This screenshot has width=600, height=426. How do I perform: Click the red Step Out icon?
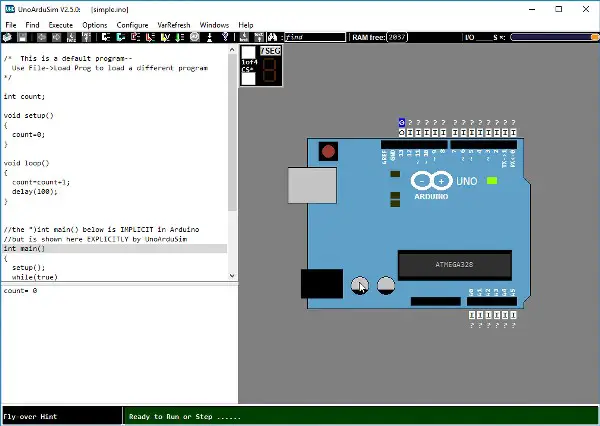coord(135,37)
